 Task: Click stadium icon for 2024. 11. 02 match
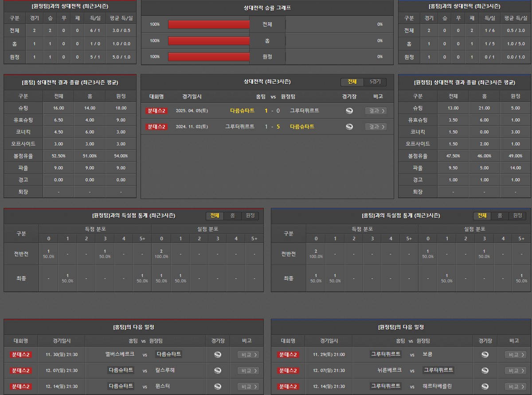coord(349,127)
